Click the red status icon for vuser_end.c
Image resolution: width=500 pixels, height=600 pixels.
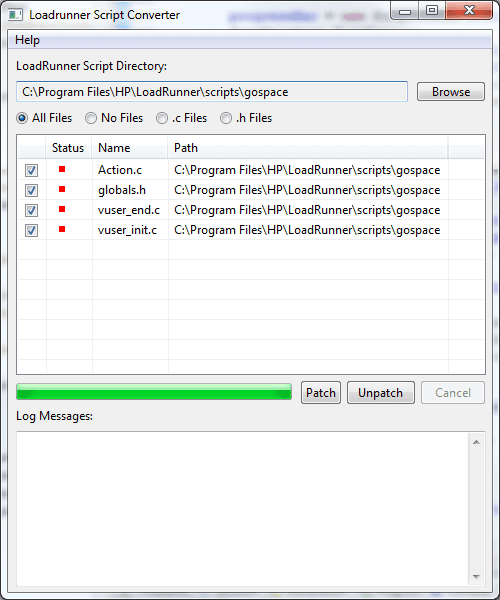tap(62, 209)
